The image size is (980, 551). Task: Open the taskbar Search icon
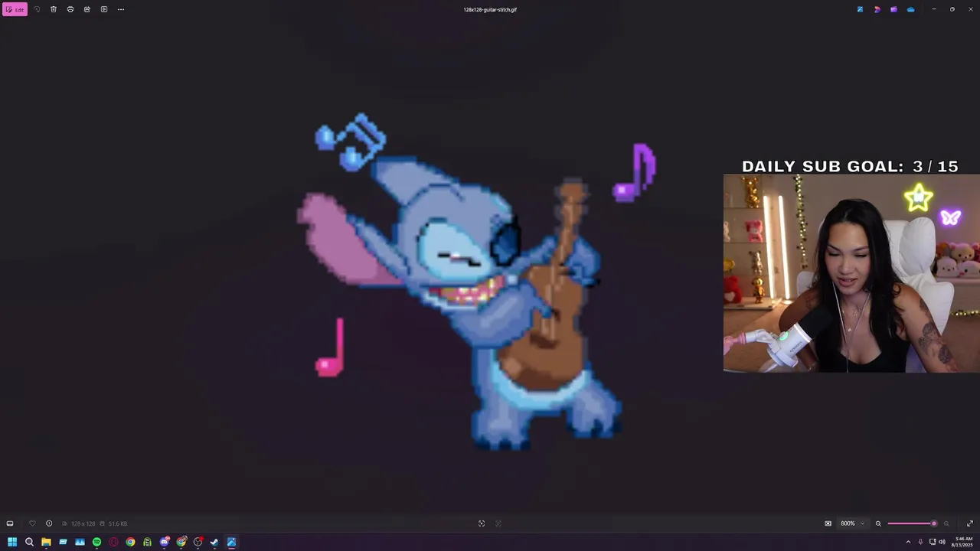(x=29, y=542)
